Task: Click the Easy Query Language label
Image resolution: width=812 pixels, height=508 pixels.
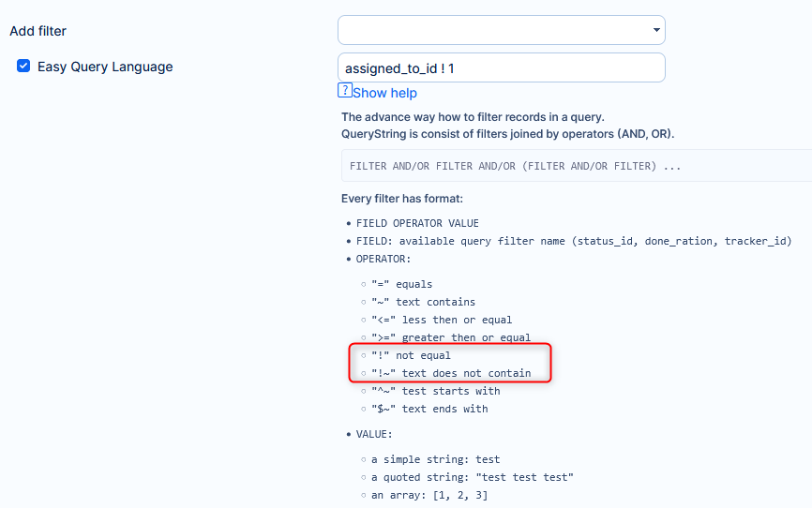Action: tap(105, 67)
